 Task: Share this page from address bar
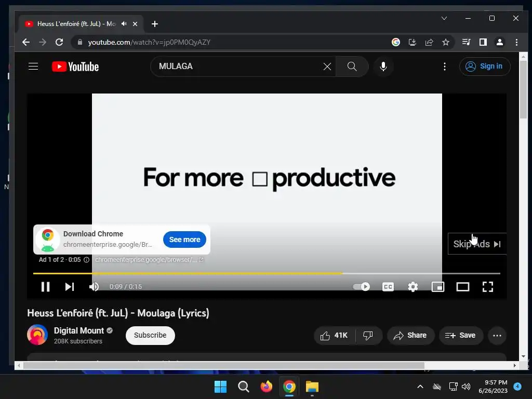(429, 42)
